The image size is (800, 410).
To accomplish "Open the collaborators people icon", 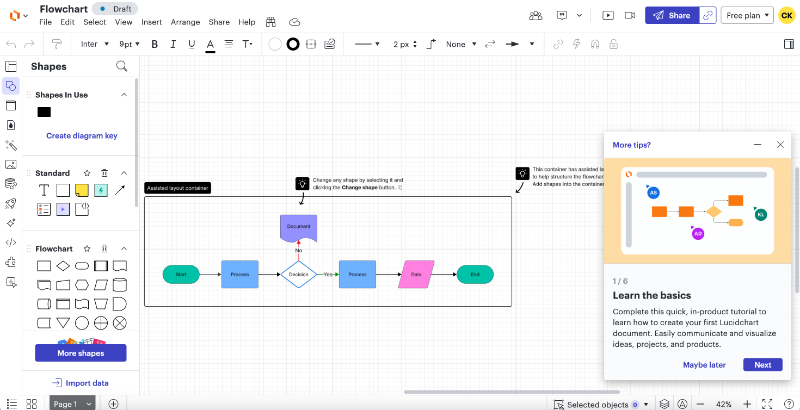I will [536, 15].
